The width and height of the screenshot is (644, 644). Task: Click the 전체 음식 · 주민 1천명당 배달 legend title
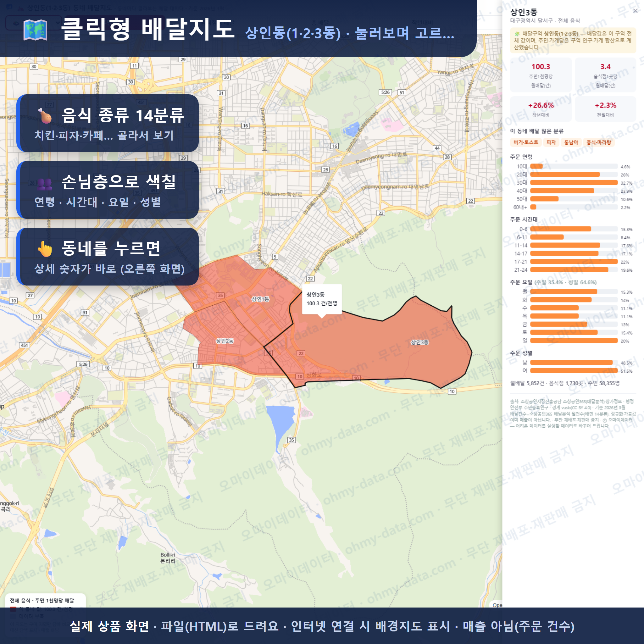[x=42, y=600]
